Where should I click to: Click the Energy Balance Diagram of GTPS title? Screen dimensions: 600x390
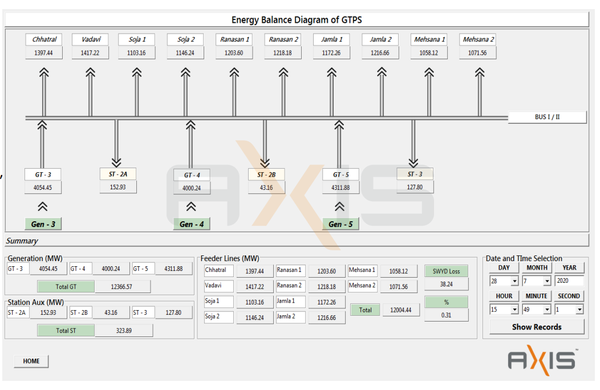point(297,20)
